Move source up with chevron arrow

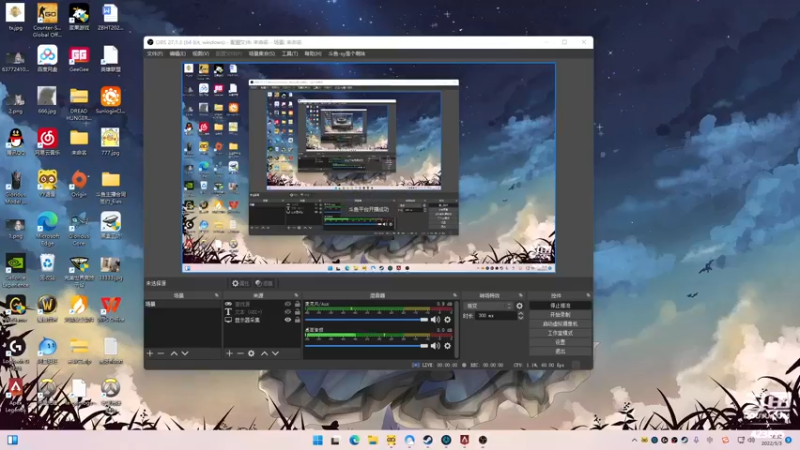[264, 353]
